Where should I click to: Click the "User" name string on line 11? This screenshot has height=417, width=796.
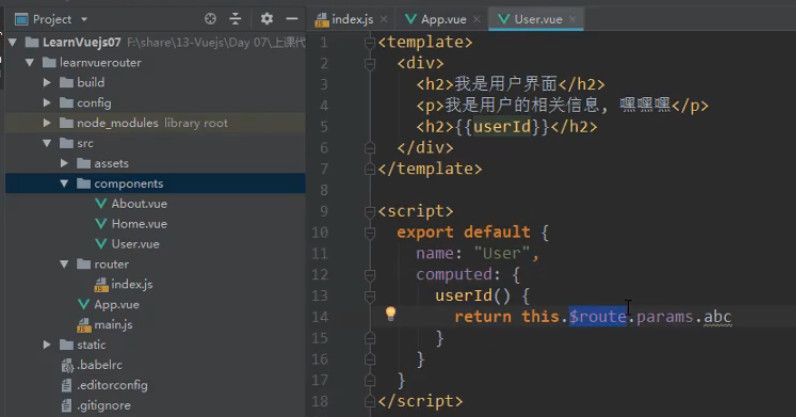pyautogui.click(x=502, y=253)
